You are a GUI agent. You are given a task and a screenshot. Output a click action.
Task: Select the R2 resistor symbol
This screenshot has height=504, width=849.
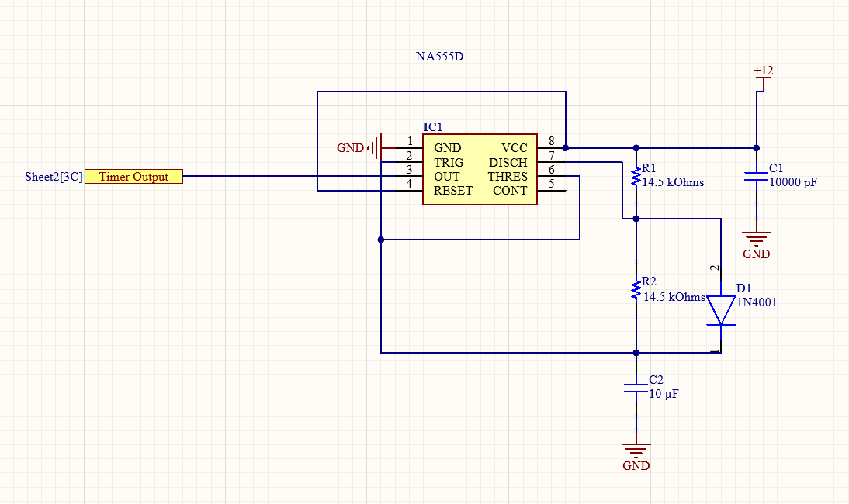[636, 290]
